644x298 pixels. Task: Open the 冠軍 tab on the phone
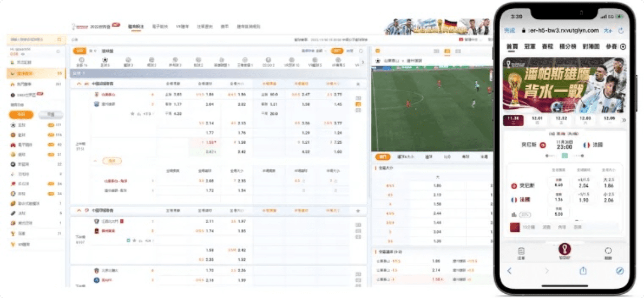click(x=530, y=47)
